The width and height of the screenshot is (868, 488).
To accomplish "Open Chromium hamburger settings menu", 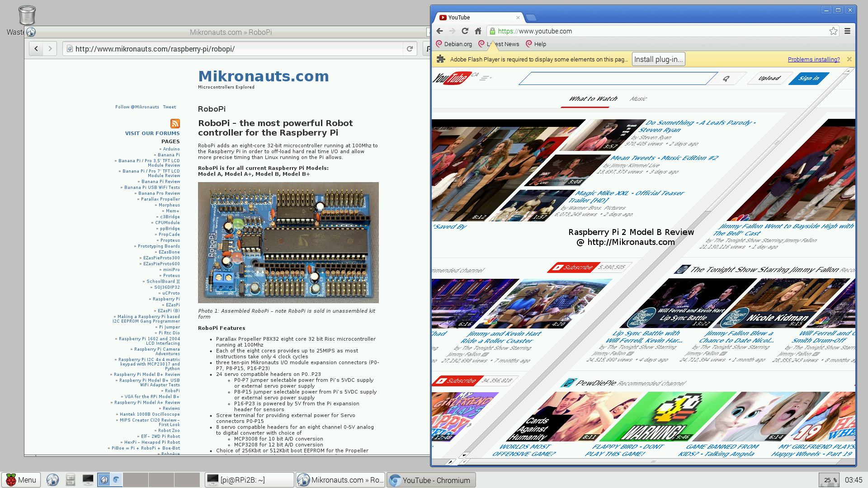I will pos(847,31).
